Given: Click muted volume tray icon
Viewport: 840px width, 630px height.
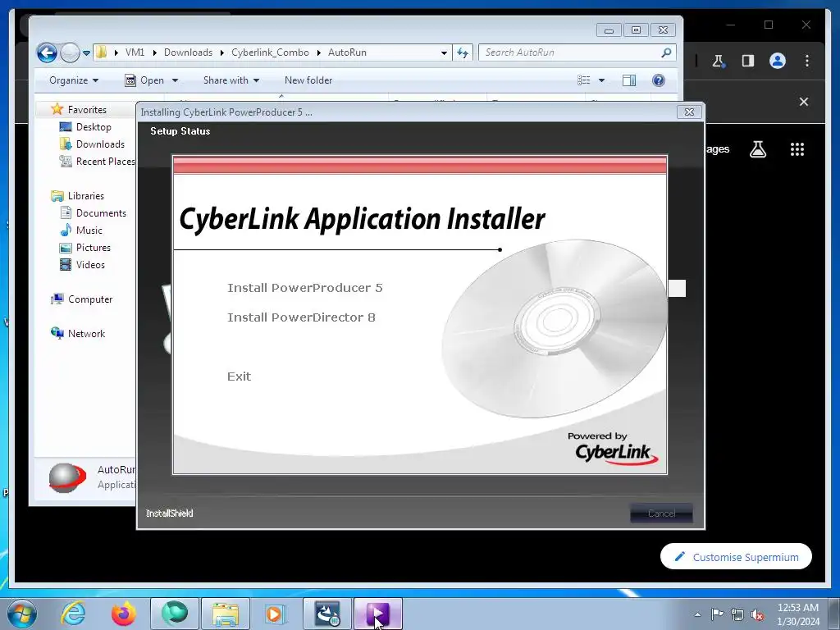Looking at the screenshot, I should (x=757, y=614).
